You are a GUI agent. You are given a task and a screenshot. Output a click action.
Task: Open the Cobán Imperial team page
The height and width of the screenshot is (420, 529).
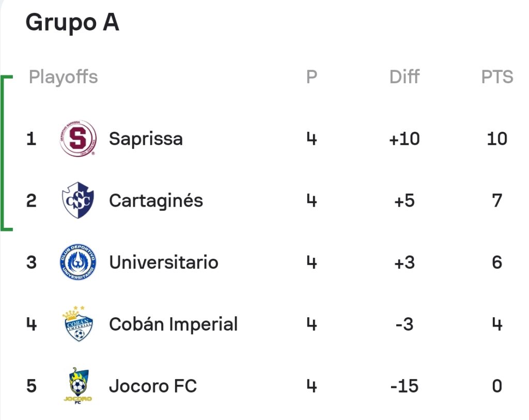174,324
